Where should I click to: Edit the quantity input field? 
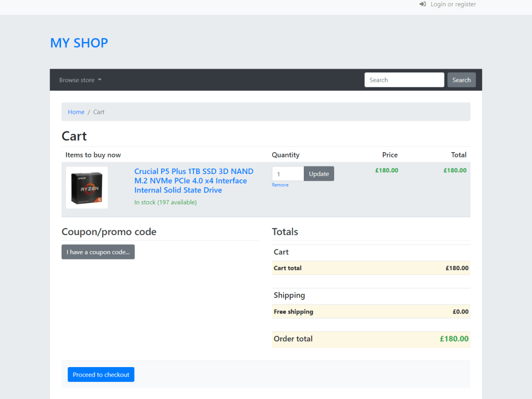coord(288,174)
